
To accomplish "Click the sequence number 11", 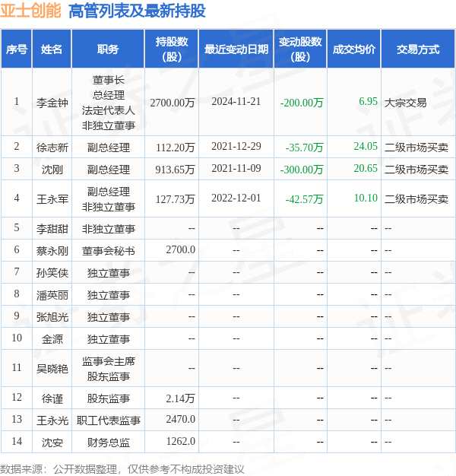I will tap(17, 367).
